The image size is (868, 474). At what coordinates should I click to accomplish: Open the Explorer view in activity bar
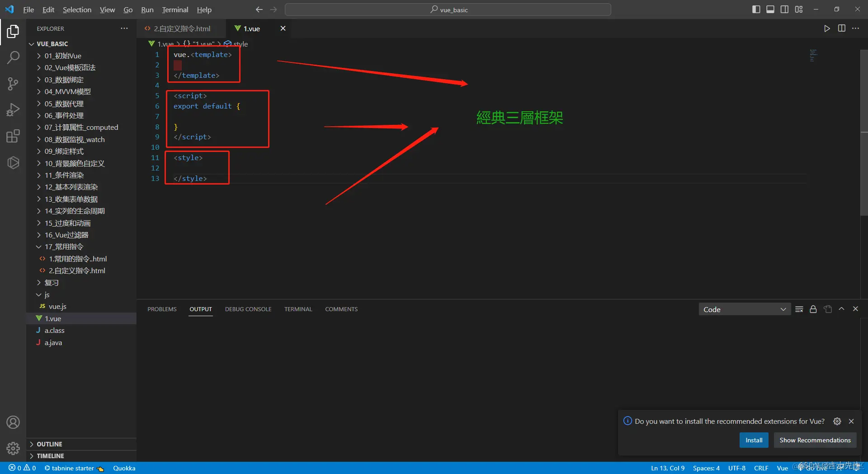pyautogui.click(x=13, y=31)
